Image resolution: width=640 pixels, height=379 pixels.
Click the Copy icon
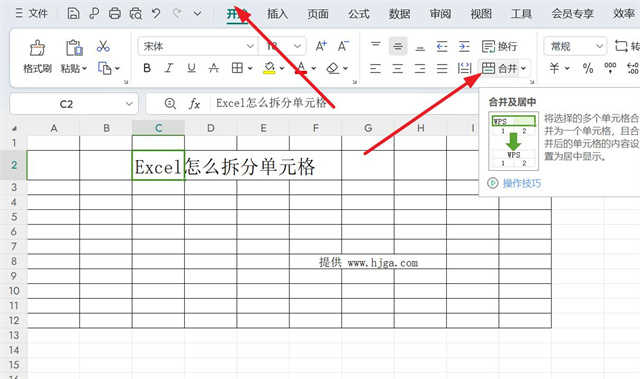click(104, 68)
